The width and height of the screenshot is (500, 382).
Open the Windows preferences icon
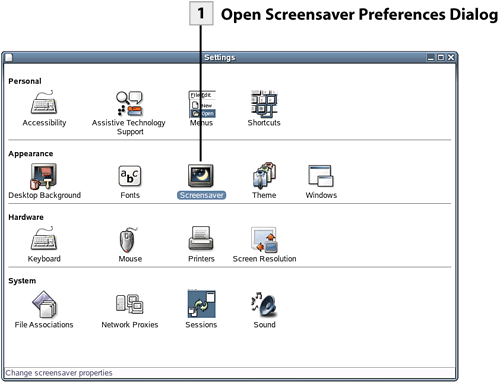click(321, 176)
